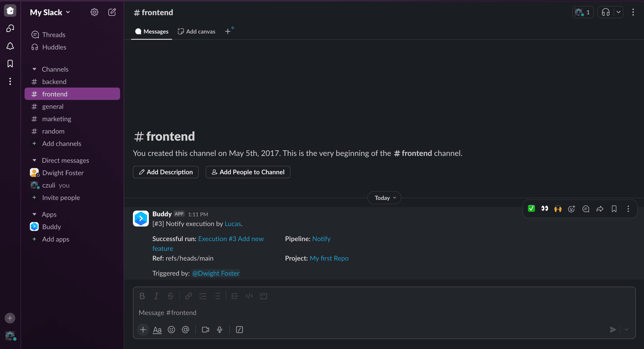Toggle the Aa formatting toolbar visibility
Screen dimensions: 644x349
coord(157,330)
